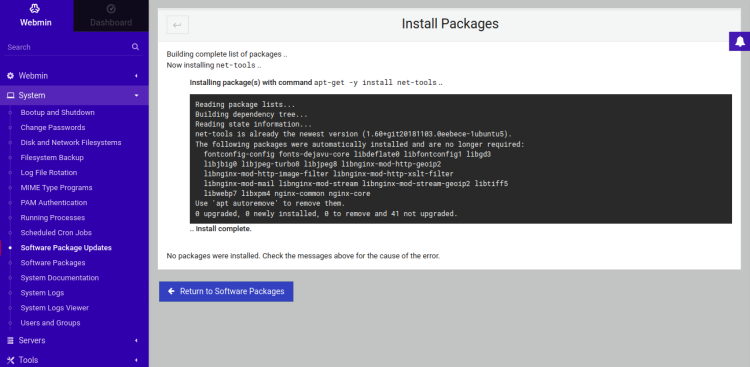Open System Logs Viewer item
750x367 pixels.
pos(55,308)
